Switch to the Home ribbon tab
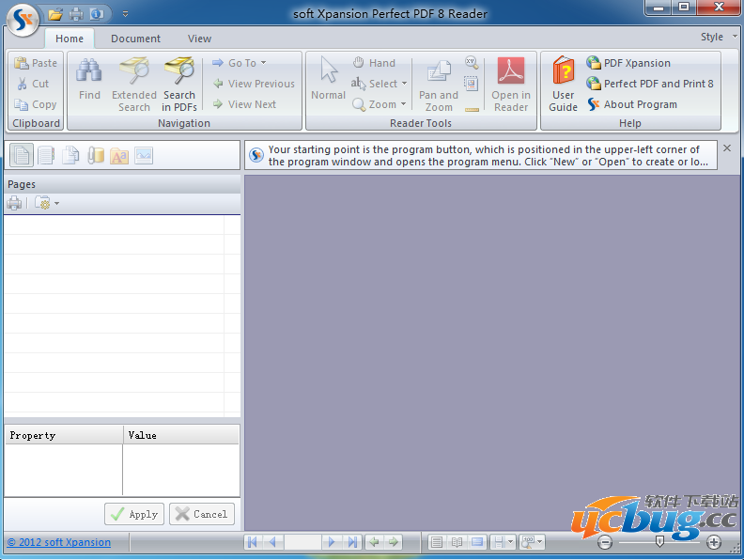 70,39
